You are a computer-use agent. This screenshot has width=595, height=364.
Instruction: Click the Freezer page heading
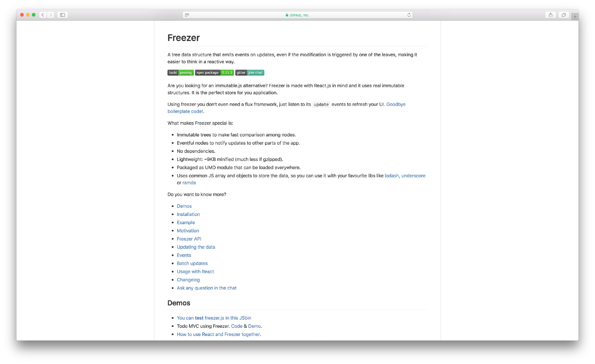point(184,38)
